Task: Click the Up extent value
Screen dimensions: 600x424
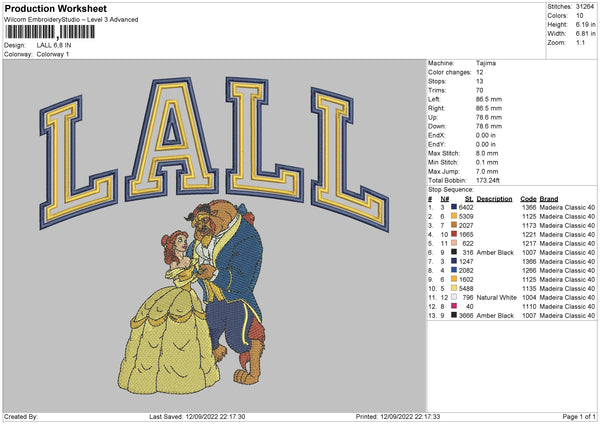Action: pos(489,117)
